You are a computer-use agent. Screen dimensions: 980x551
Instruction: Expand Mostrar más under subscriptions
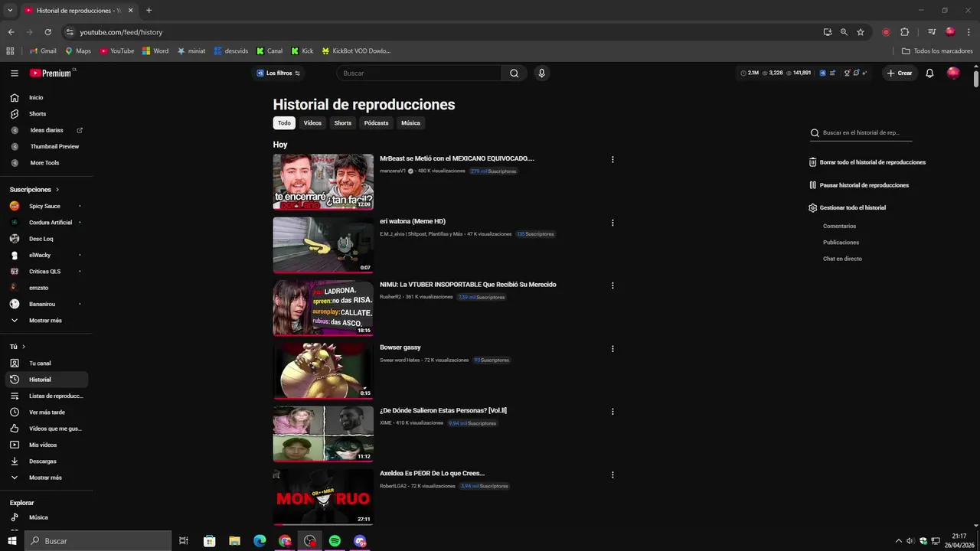44,321
